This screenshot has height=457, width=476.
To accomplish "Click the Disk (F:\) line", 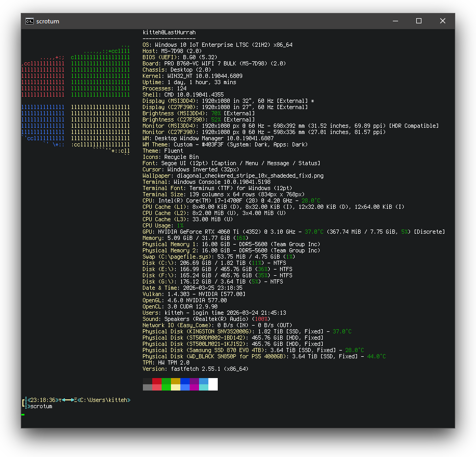I will pos(217,275).
